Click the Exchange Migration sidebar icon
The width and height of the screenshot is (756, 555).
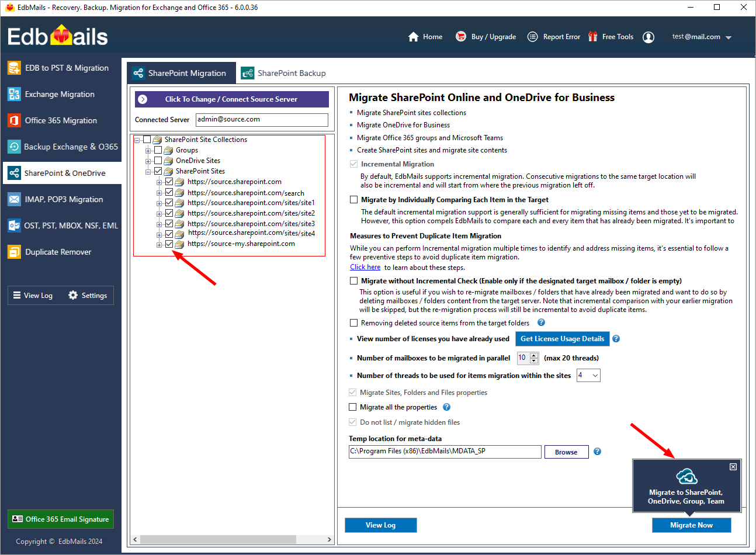coord(14,94)
